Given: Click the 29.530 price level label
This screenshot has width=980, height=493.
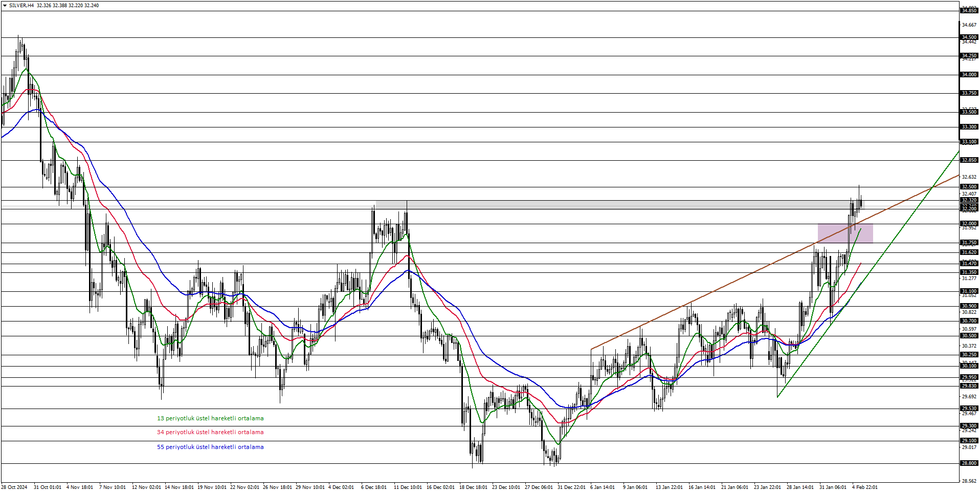Looking at the screenshot, I should click(x=969, y=409).
